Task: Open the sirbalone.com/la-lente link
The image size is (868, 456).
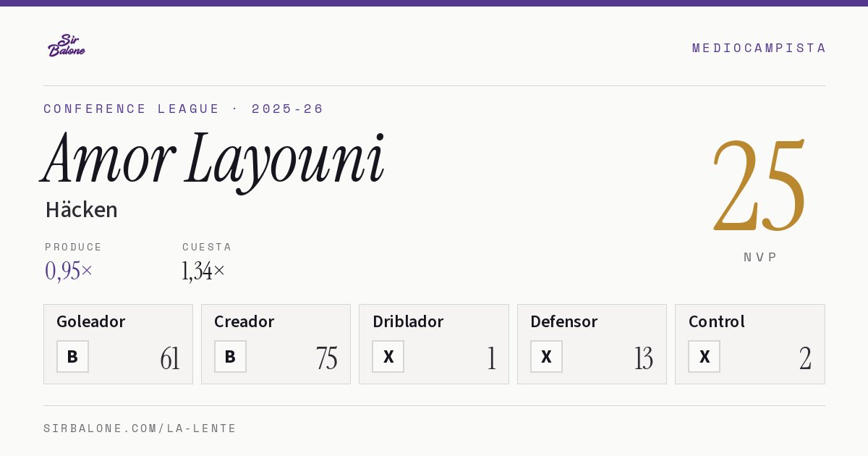Action: [140, 428]
